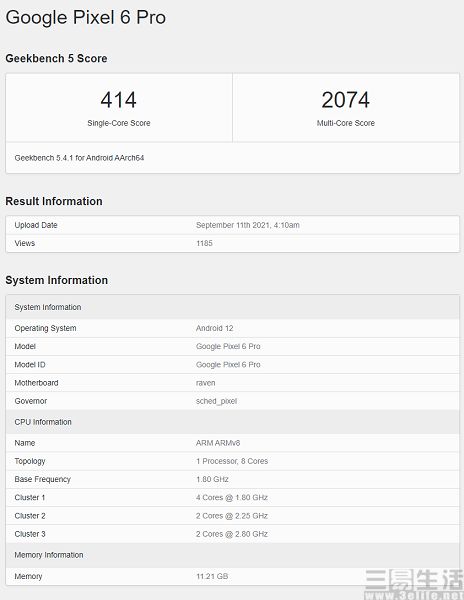Click the Result Information heading

54,201
